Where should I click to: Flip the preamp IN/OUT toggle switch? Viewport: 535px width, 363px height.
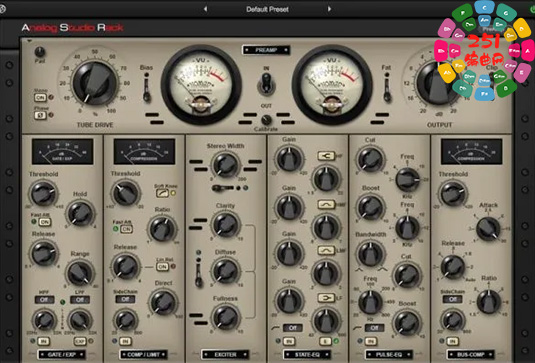pyautogui.click(x=266, y=83)
